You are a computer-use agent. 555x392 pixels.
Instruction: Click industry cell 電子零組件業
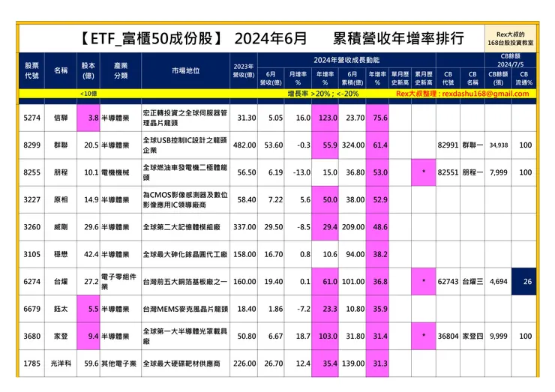121,281
